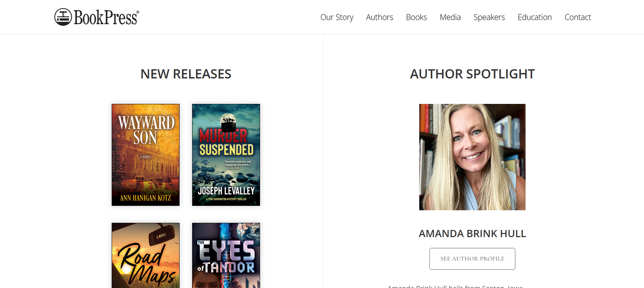Open the Our Story menu item
644x288 pixels.
(337, 17)
